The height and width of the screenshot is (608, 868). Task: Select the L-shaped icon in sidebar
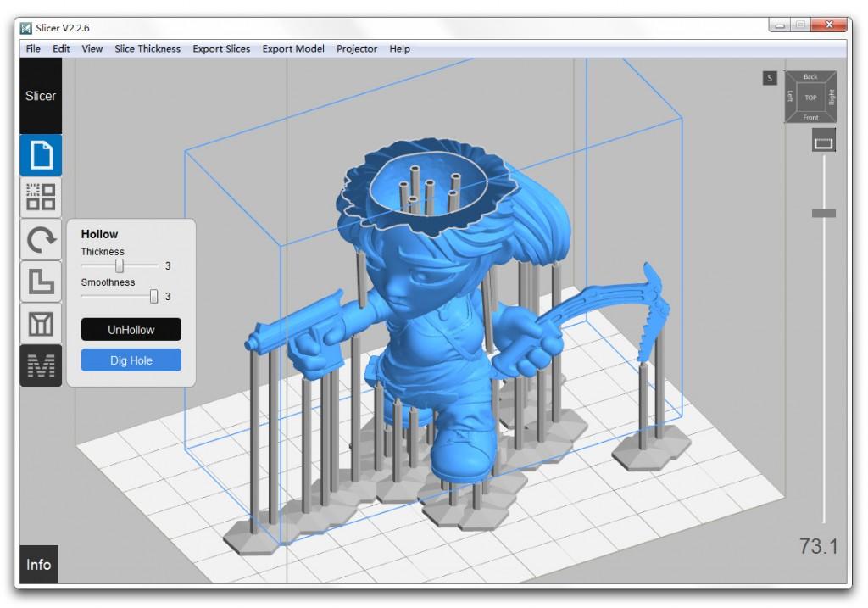click(x=41, y=282)
